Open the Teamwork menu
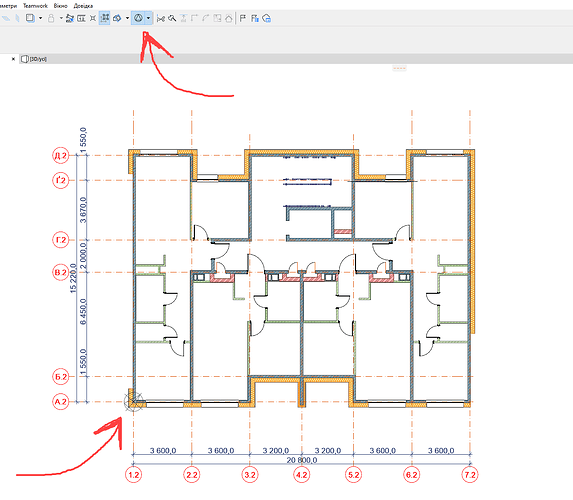 coord(35,6)
